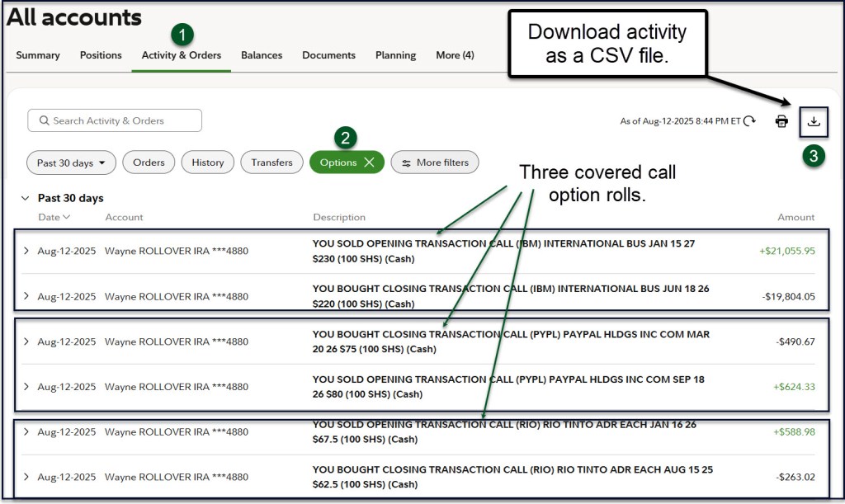This screenshot has height=504, width=845.
Task: Toggle the Transfers filter chip
Action: (271, 163)
